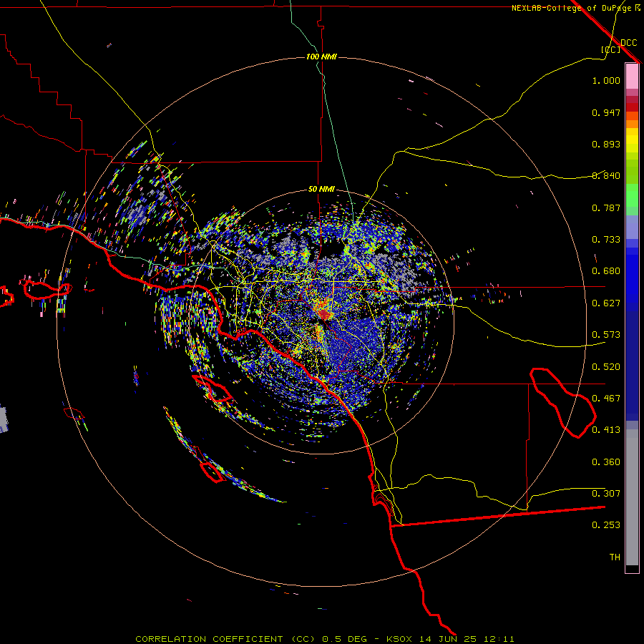Click the bright green swatch on the color bar
This screenshot has height=644, width=644.
[632, 195]
